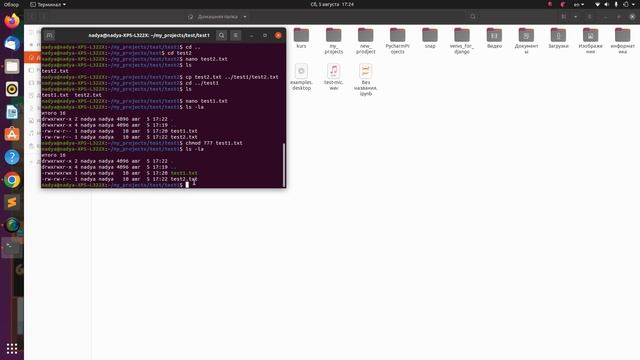
Task: Toggle list/grid view in Files
Action: [564, 17]
